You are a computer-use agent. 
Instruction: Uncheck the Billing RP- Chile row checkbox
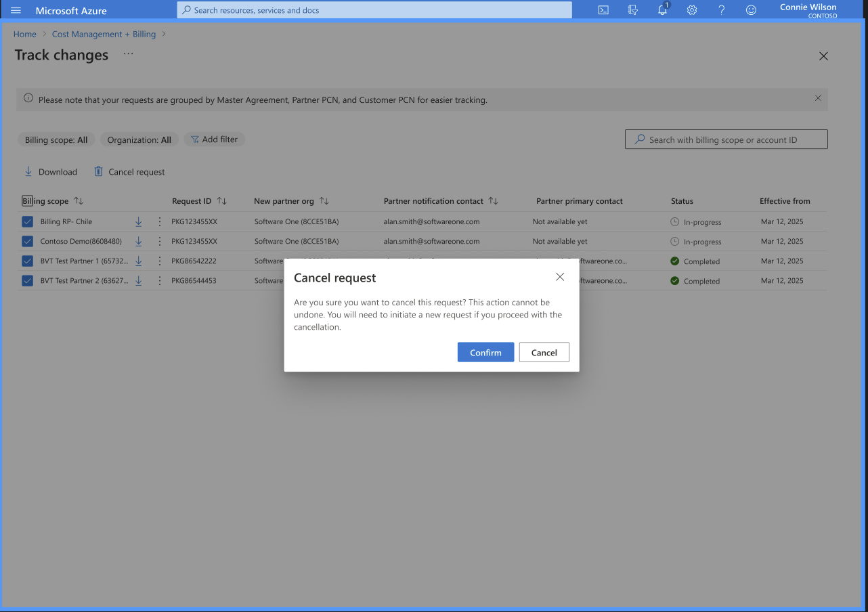pos(27,221)
